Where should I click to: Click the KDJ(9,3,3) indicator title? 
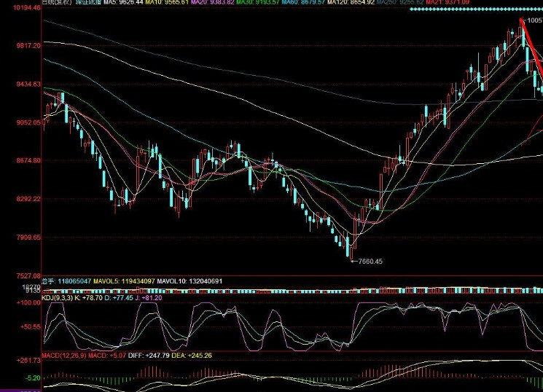click(x=57, y=298)
